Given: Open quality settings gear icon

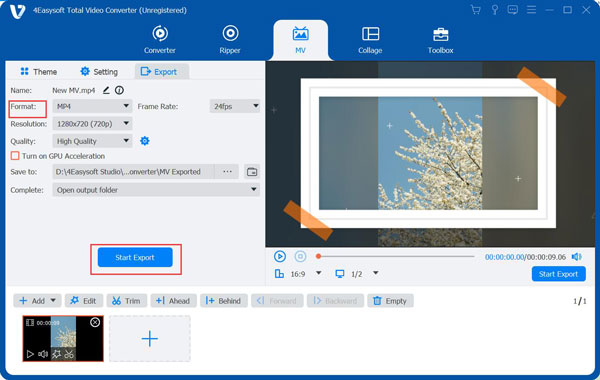Looking at the screenshot, I should tap(145, 141).
